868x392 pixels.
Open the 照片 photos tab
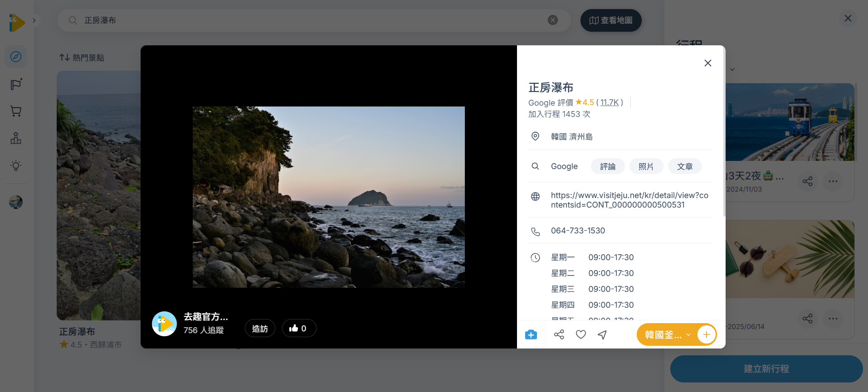pyautogui.click(x=646, y=166)
